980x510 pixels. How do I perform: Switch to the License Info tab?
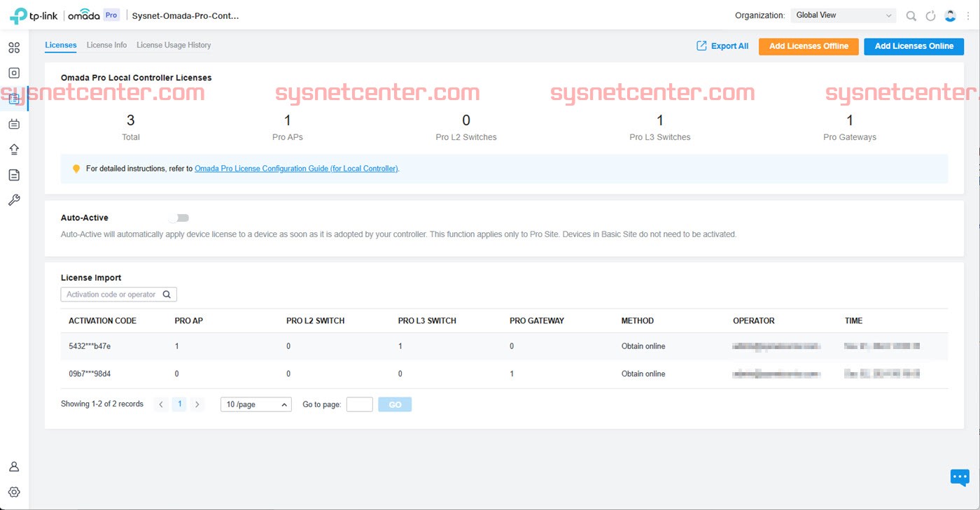tap(106, 45)
